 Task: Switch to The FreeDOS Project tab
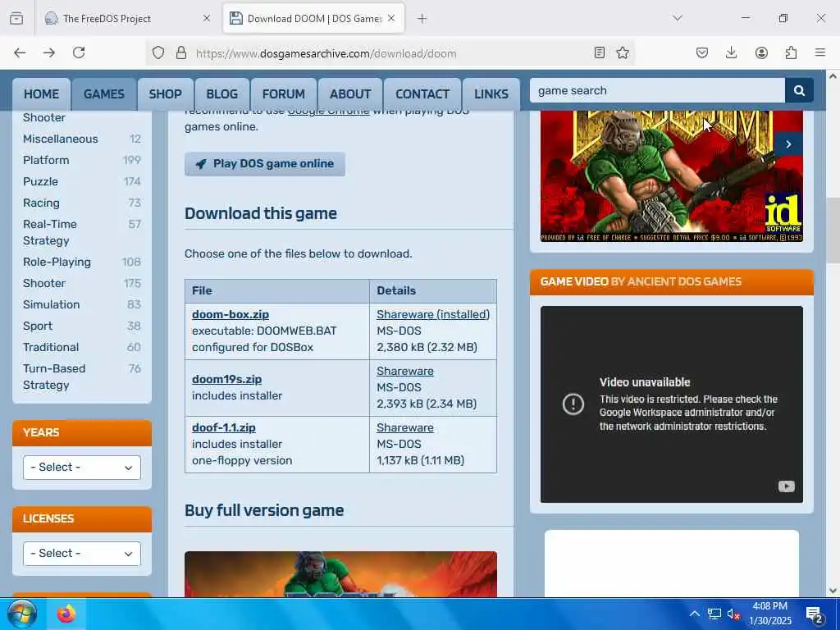128,18
